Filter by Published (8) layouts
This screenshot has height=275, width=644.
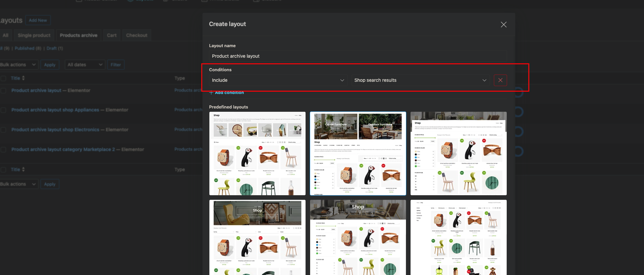point(28,48)
